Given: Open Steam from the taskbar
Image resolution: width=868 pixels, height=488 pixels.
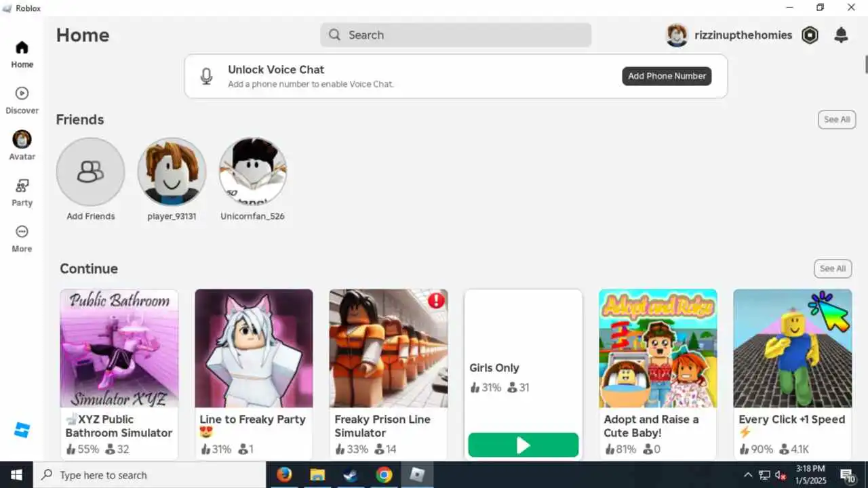Looking at the screenshot, I should coord(351,475).
